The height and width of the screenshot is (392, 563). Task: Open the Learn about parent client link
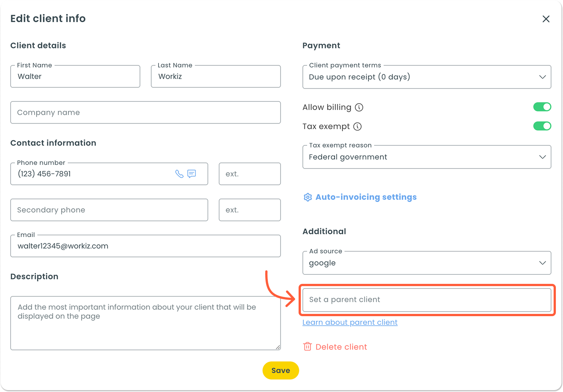[350, 322]
